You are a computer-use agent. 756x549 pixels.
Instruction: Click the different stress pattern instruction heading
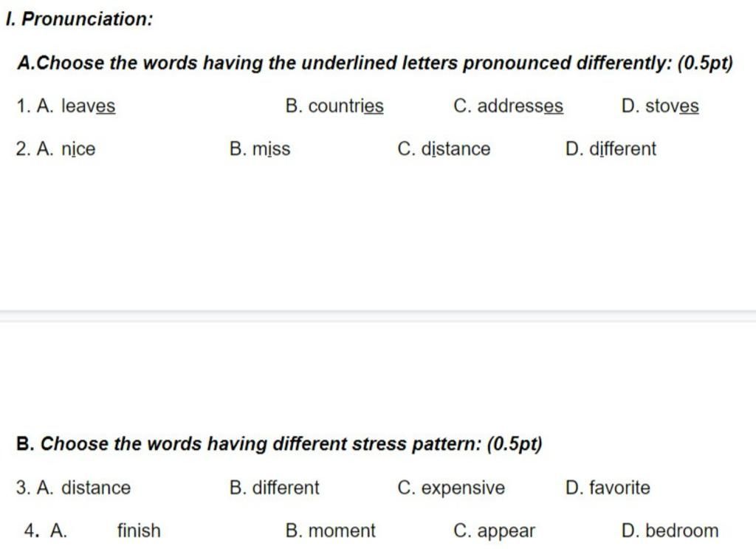pos(279,443)
